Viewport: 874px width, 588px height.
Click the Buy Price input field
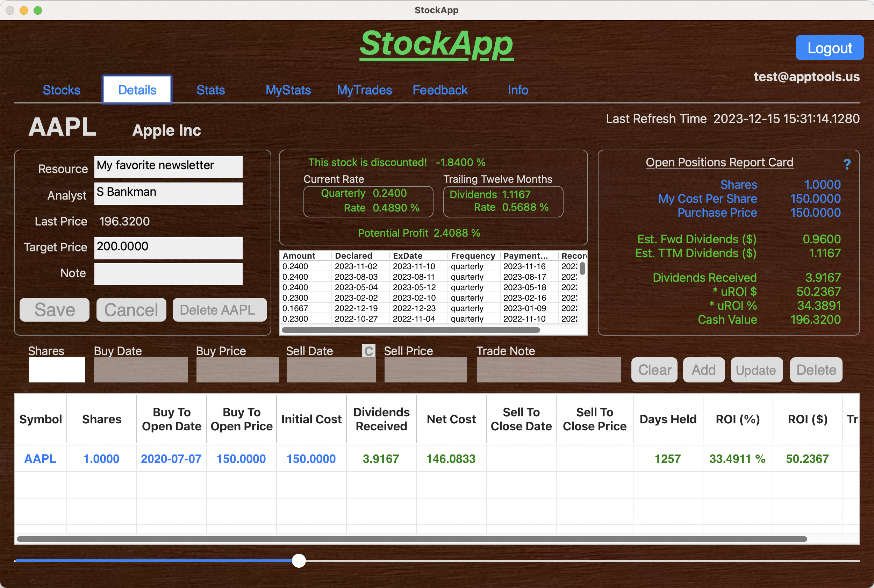coord(237,370)
